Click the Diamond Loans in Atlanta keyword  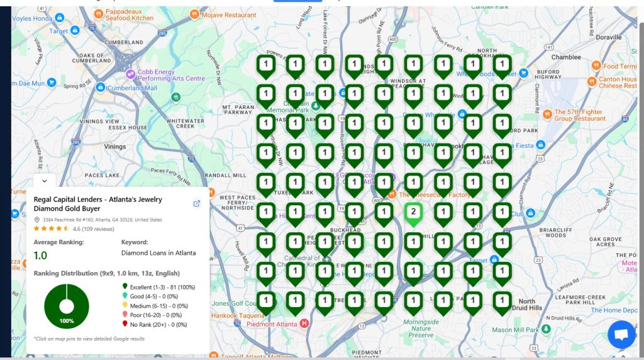[158, 253]
